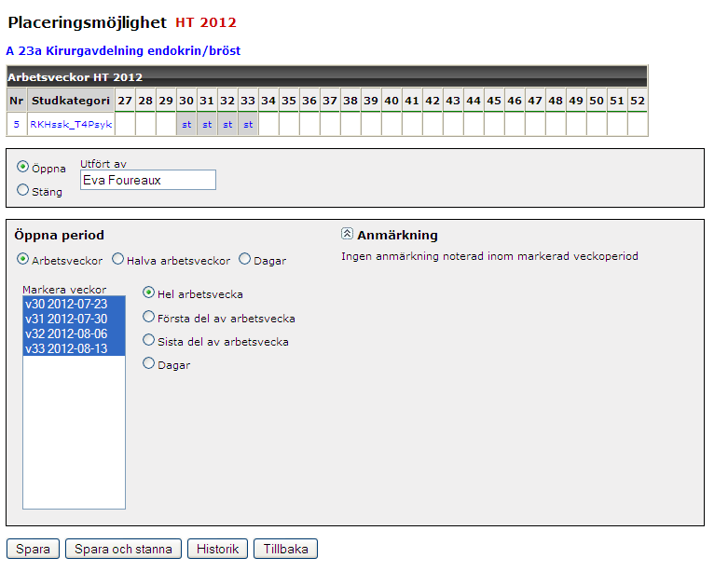Go back with Tillbaka button
Image resolution: width=728 pixels, height=585 pixels.
(285, 549)
